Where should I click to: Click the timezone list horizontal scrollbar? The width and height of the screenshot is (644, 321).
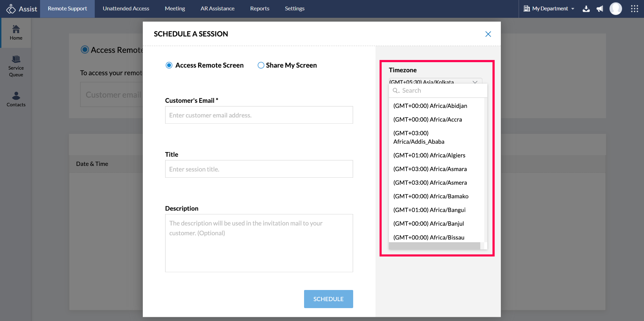434,246
